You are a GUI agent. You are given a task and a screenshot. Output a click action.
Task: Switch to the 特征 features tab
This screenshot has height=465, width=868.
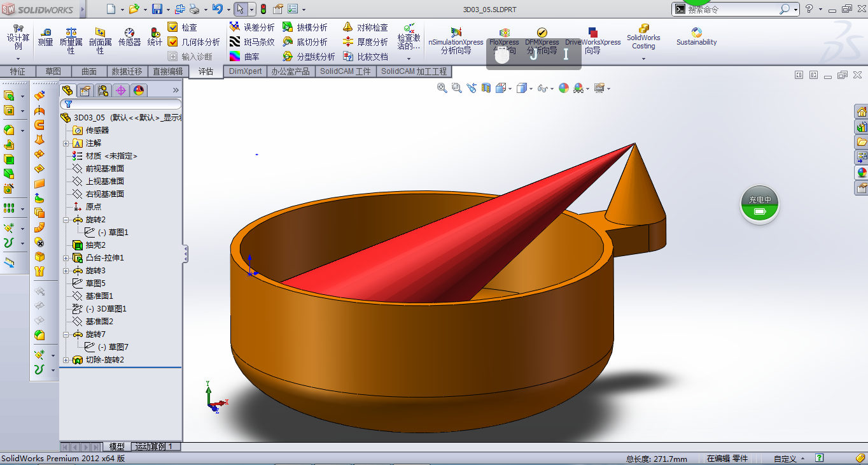tap(18, 71)
